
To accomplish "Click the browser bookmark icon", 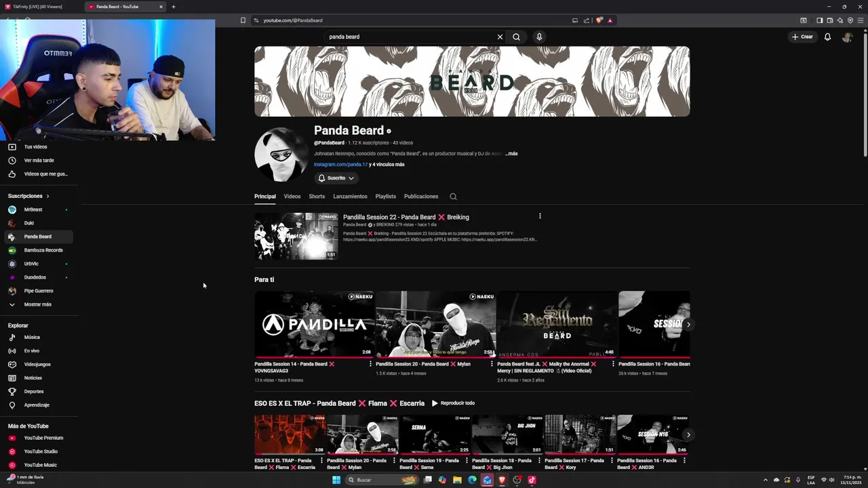I will coord(243,20).
